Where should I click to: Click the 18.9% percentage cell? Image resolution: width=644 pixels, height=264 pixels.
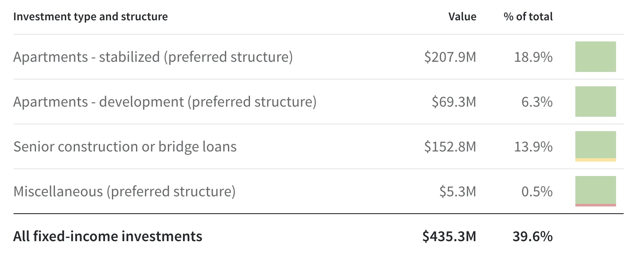[533, 57]
